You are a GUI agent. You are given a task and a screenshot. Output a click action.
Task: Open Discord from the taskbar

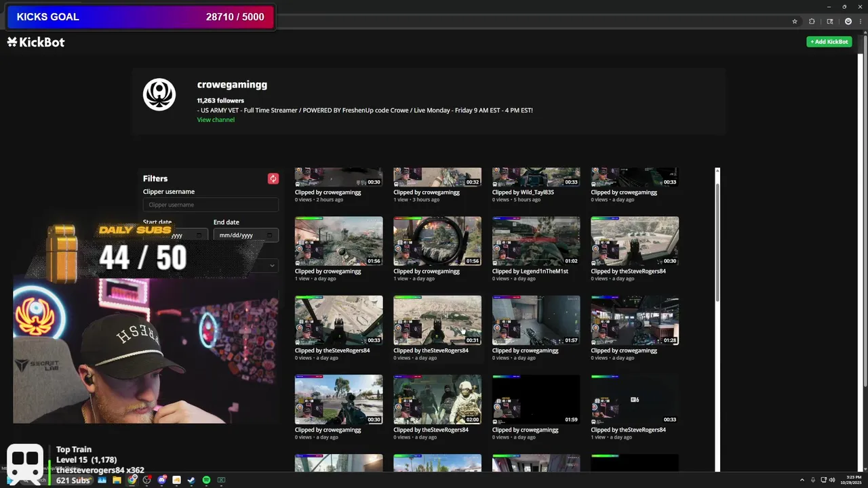coord(161,480)
